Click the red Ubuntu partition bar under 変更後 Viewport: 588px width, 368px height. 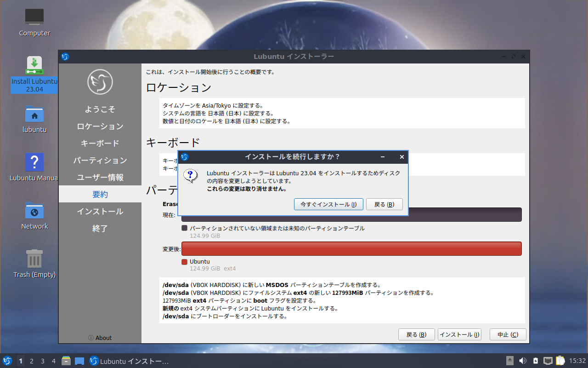351,248
